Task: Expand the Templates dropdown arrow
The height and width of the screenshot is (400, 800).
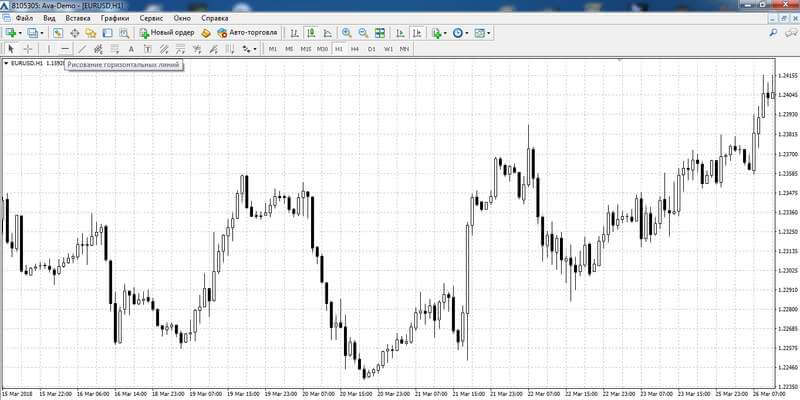Action: coord(488,33)
